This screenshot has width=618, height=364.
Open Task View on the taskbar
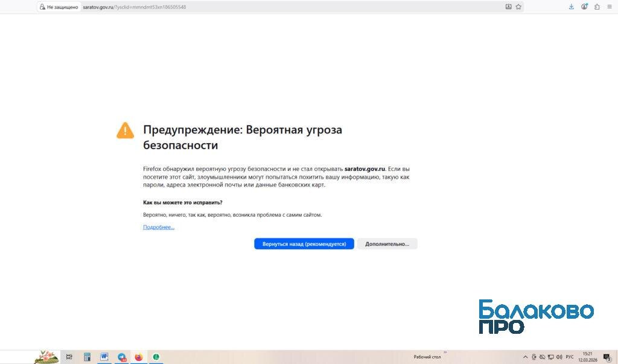[69, 357]
